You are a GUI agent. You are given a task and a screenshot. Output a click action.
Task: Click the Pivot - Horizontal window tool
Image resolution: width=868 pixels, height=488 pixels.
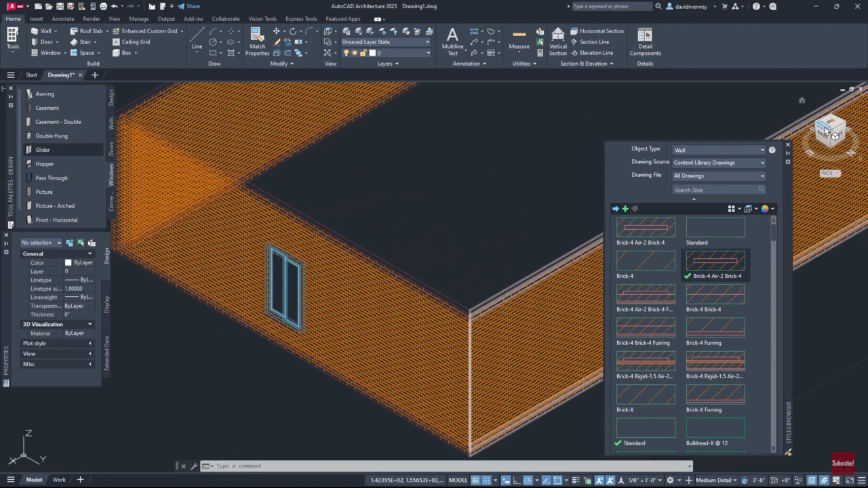coord(56,220)
